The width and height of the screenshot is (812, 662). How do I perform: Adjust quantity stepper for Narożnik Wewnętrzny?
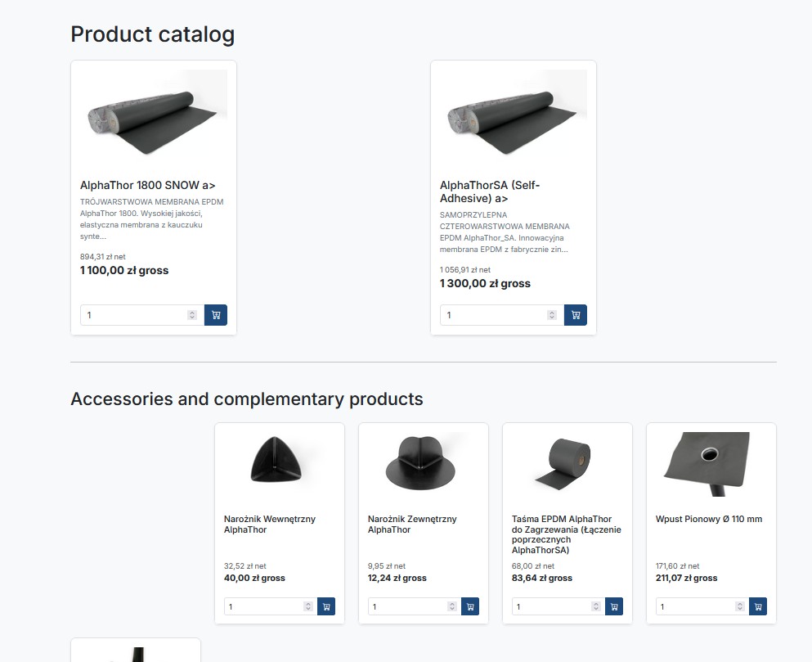click(308, 606)
